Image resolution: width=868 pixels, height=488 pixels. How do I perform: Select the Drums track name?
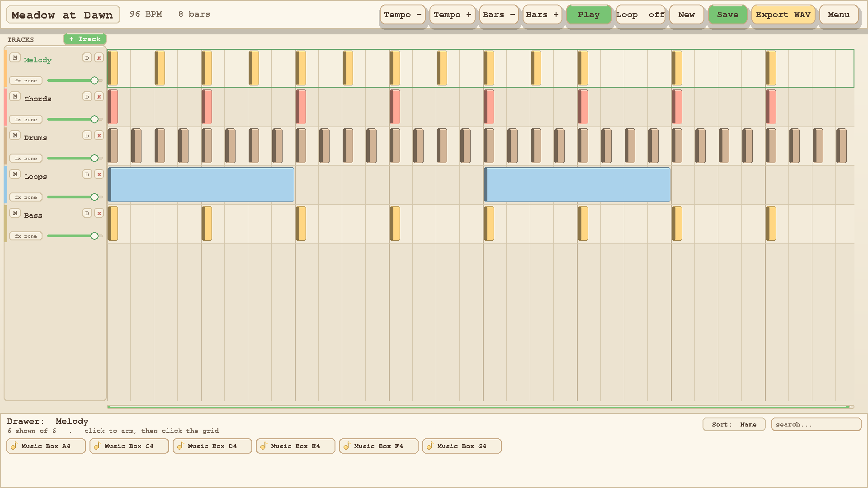(36, 138)
